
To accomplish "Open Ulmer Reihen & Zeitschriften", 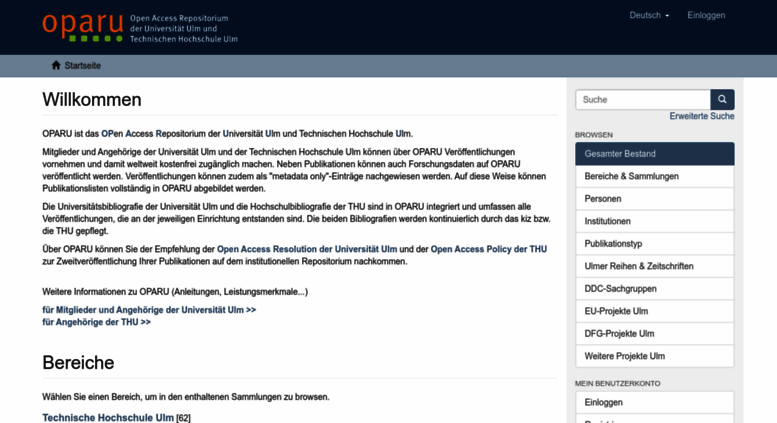I will pos(655,266).
